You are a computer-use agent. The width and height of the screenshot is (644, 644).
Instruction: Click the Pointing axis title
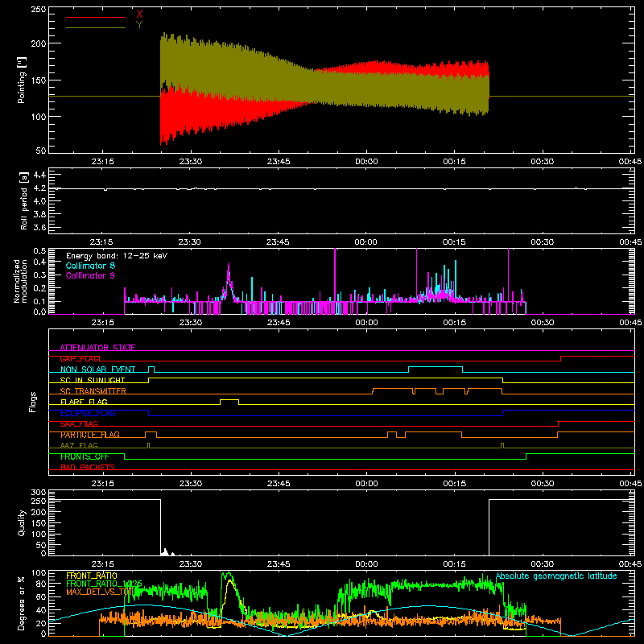pos(22,80)
